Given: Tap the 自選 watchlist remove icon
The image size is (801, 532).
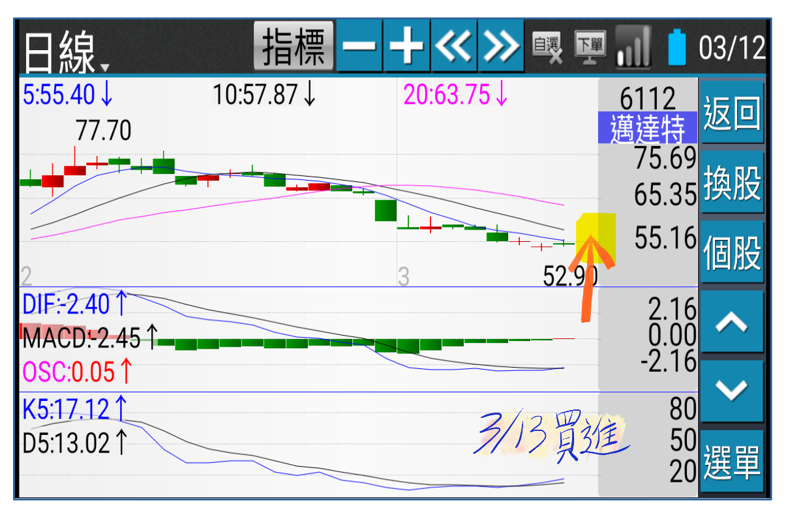Looking at the screenshot, I should 547,47.
